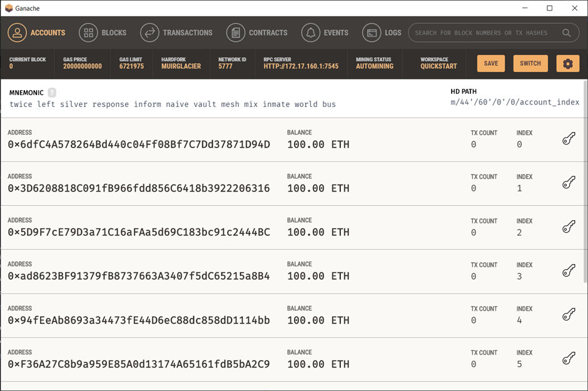588x391 pixels.
Task: Show private key for account index 3
Action: coord(569,270)
